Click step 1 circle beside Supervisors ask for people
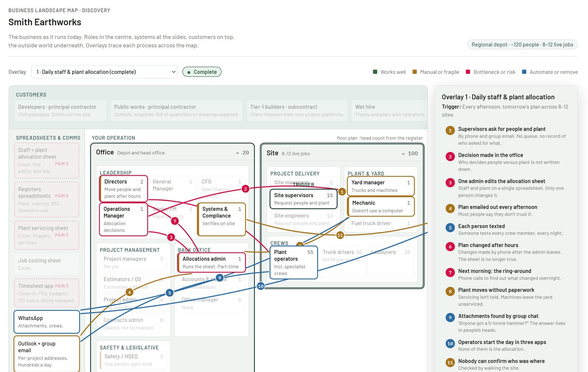Viewport: 588px width, 372px height. point(450,130)
